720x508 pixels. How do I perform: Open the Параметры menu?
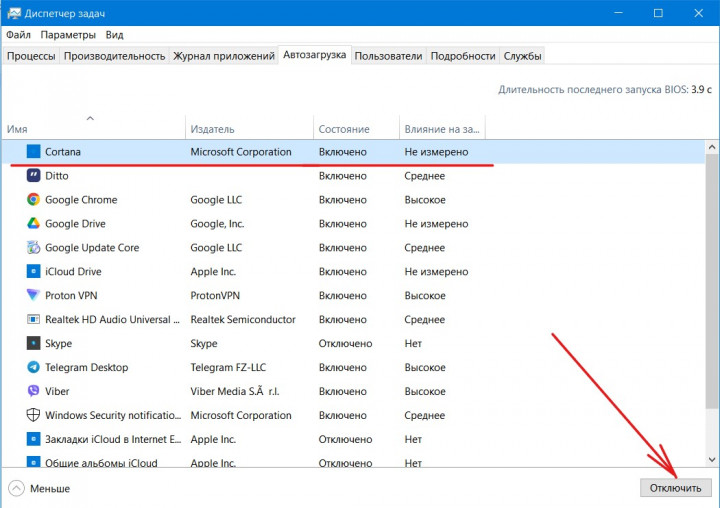pos(68,34)
